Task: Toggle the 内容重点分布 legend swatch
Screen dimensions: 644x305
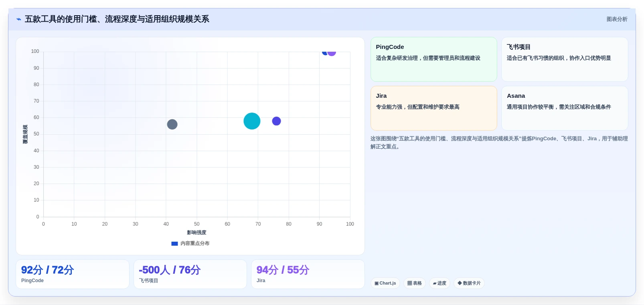Action: pyautogui.click(x=174, y=243)
